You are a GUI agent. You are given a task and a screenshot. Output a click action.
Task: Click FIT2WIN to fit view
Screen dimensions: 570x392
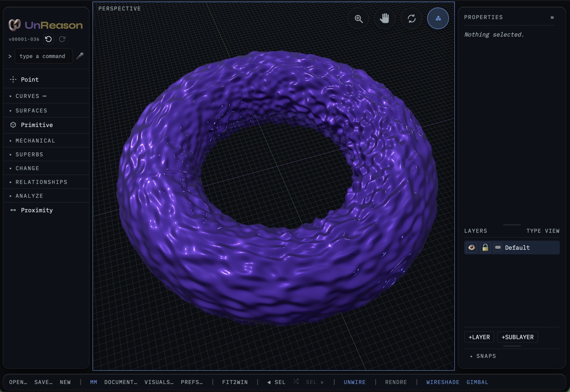[x=235, y=382]
